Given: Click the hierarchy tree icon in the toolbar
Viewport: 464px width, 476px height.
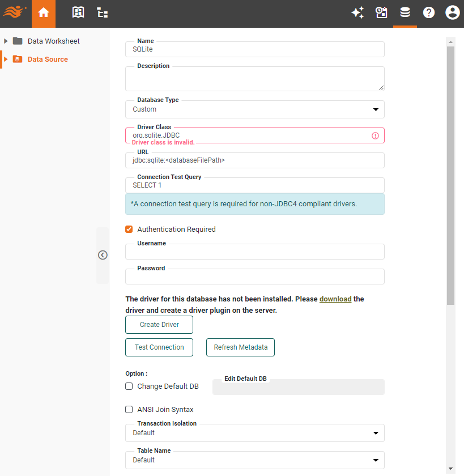Looking at the screenshot, I should point(101,12).
